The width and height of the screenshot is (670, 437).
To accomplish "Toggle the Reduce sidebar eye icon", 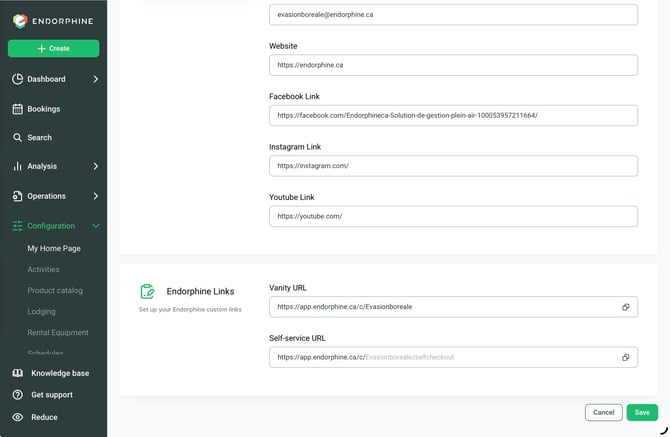I will point(18,417).
